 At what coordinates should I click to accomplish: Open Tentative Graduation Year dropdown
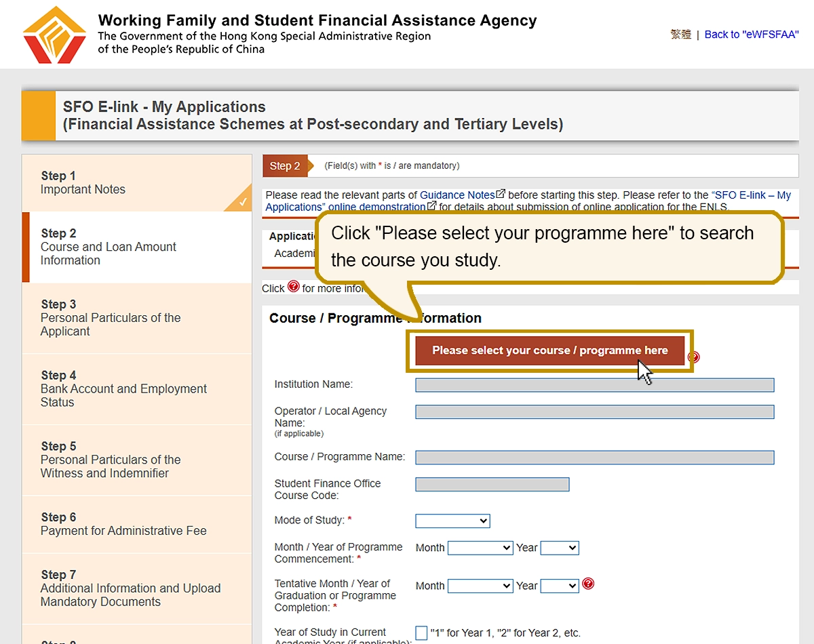click(x=560, y=586)
